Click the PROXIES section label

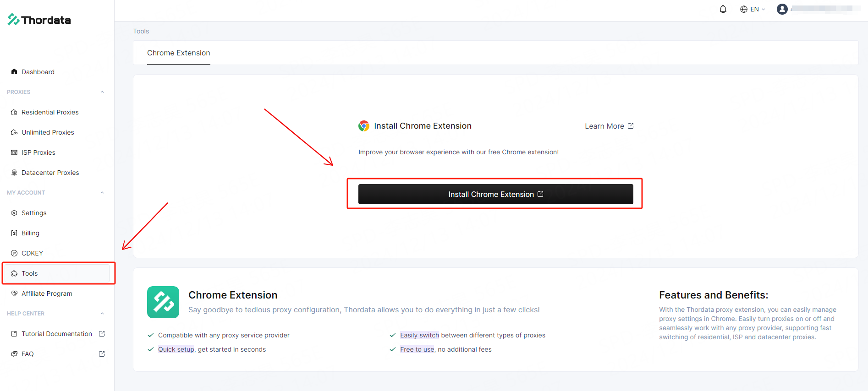[x=19, y=92]
